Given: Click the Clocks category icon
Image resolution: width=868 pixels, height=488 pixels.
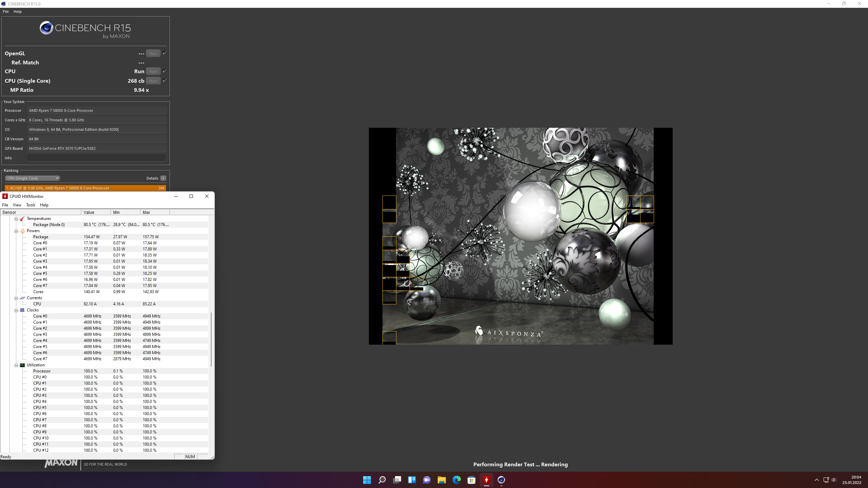Looking at the screenshot, I should pyautogui.click(x=22, y=310).
